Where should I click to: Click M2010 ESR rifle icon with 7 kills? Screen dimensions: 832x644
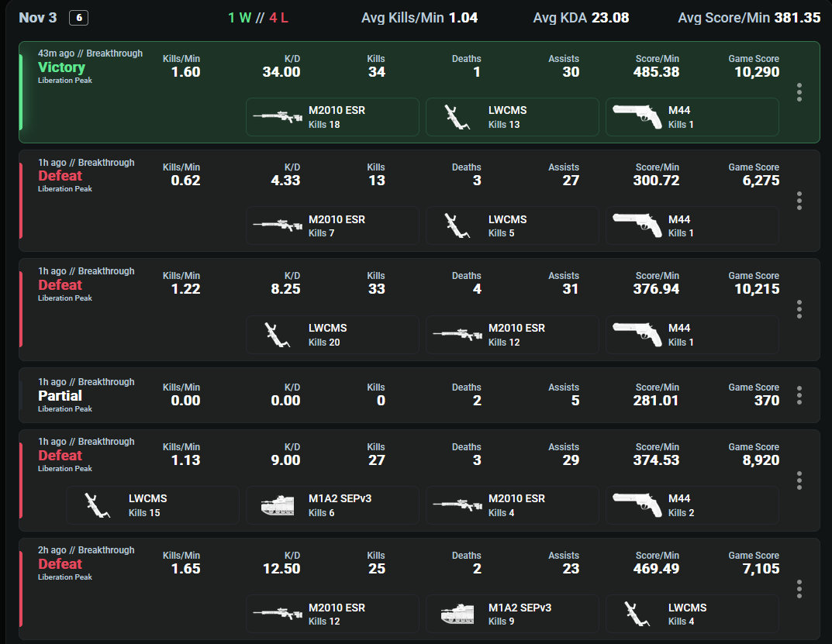click(278, 226)
